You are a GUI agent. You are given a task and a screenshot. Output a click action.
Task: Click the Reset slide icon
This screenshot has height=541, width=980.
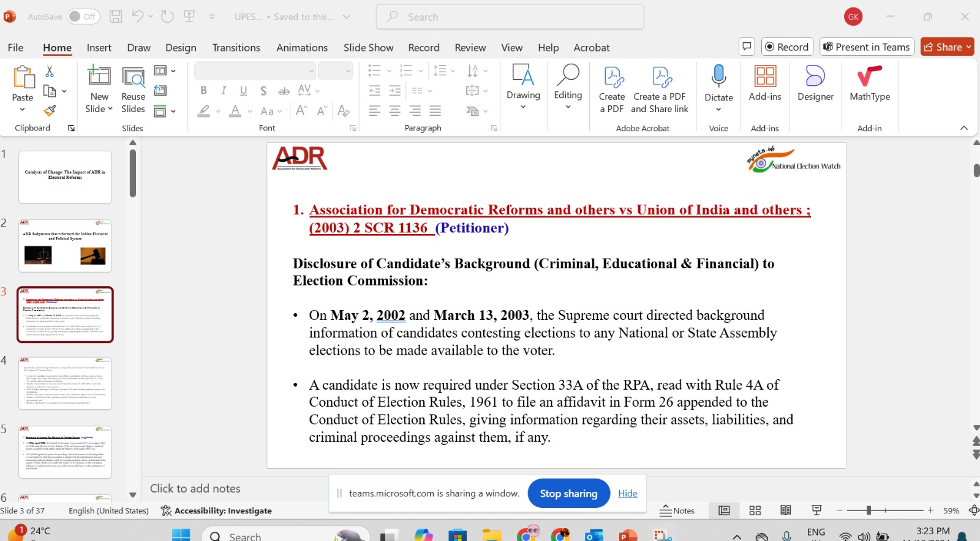(160, 91)
